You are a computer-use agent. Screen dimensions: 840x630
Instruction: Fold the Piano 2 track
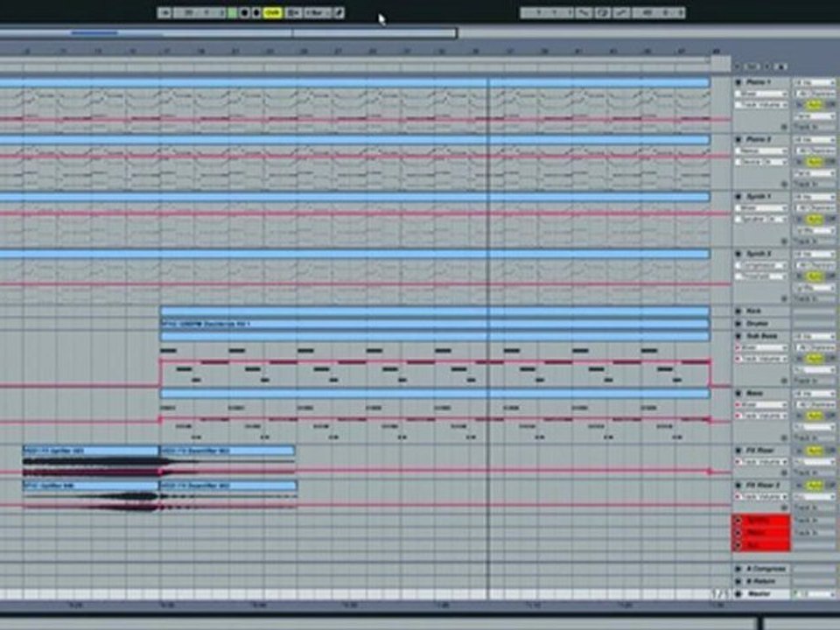738,140
